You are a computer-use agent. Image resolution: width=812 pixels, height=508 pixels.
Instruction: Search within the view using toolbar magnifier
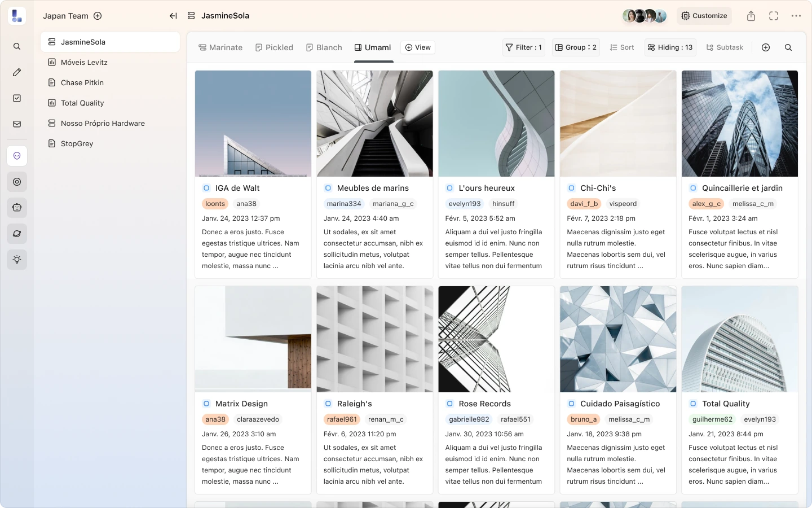point(788,47)
